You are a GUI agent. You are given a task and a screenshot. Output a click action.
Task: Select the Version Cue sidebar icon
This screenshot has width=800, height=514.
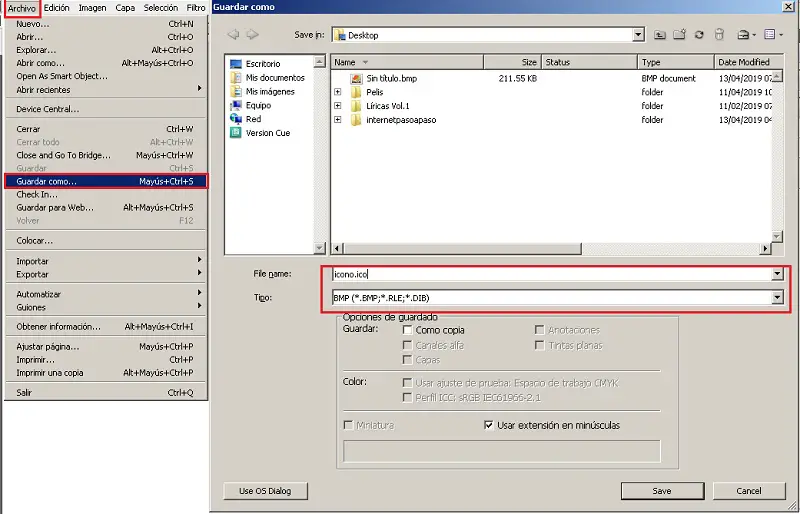tap(235, 133)
